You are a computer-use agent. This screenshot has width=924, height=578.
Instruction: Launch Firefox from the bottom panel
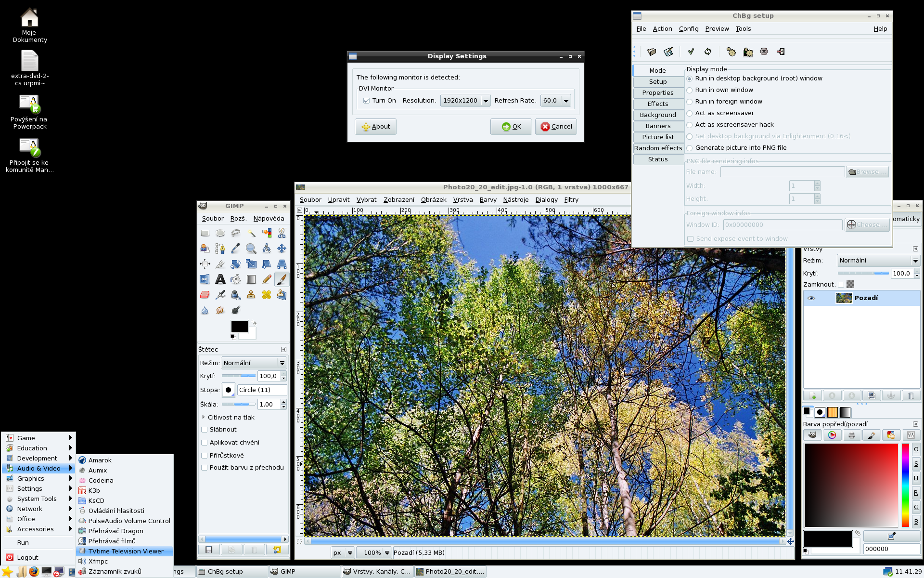coord(34,571)
